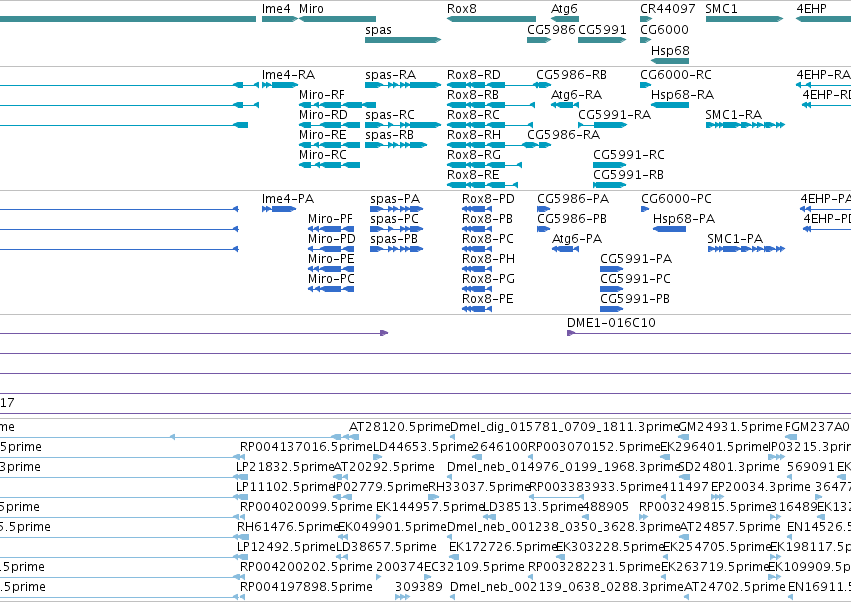Click the Atg6 gene label
This screenshot has height=602, width=851.
pos(564,9)
